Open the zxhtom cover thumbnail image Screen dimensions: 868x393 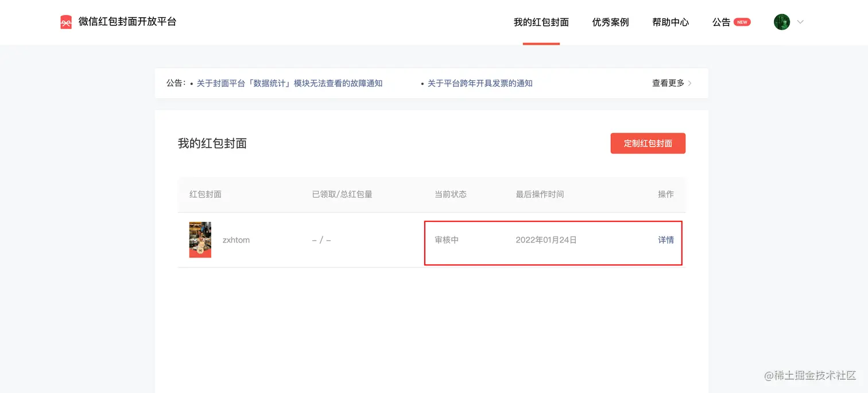pos(200,240)
